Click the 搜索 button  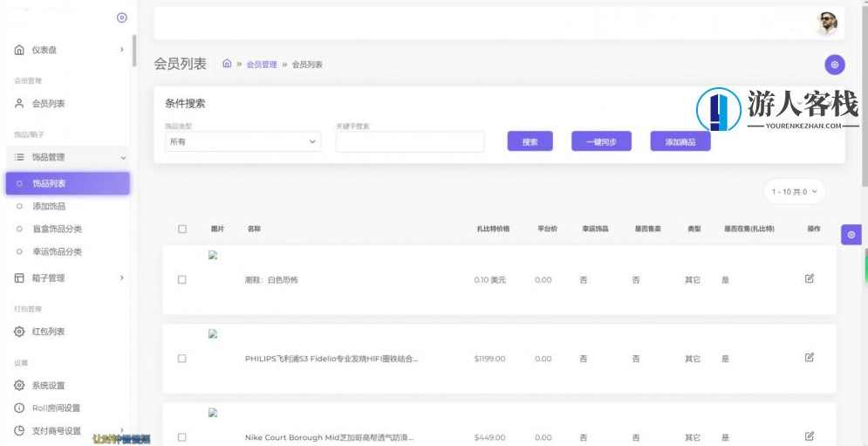point(530,141)
